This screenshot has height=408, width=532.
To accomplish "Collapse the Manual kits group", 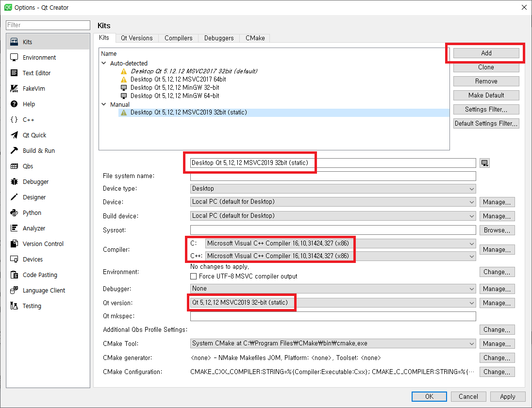I will [104, 104].
